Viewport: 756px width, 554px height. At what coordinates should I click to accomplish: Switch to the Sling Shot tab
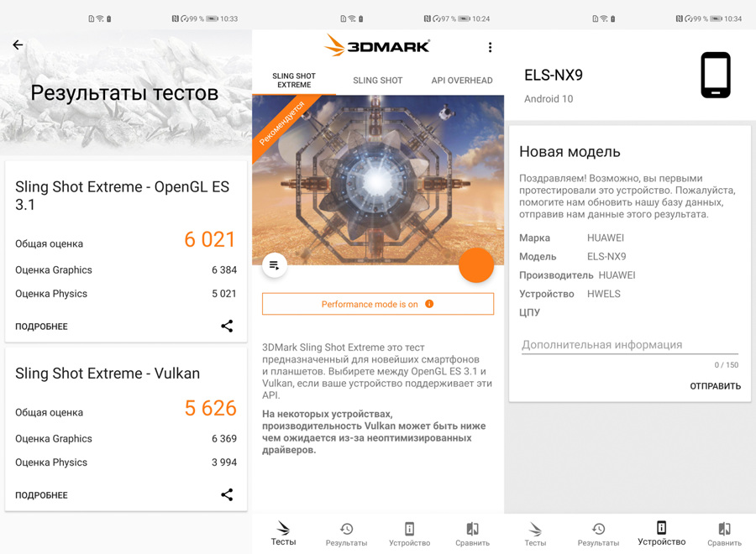tap(377, 81)
